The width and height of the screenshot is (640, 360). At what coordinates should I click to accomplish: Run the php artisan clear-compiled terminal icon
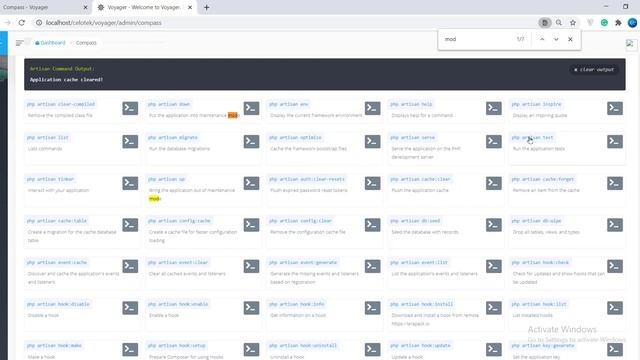(x=130, y=108)
